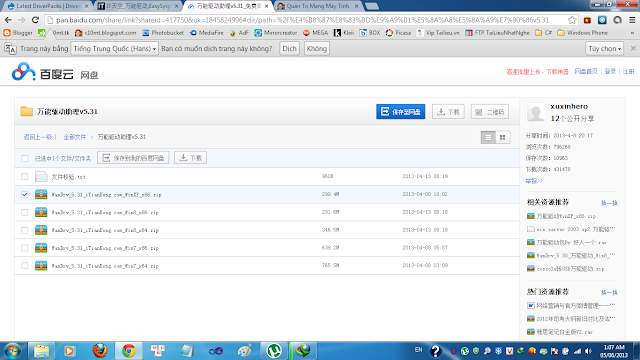Image resolution: width=640 pixels, height=360 pixels.
Task: Open the WanDrv Win8_x64.zip file name
Action: [105, 230]
